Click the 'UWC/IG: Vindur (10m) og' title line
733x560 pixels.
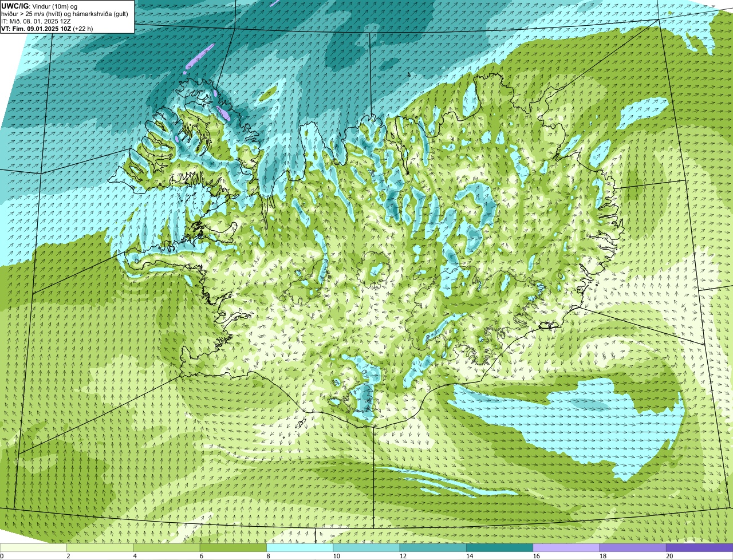(39, 6)
